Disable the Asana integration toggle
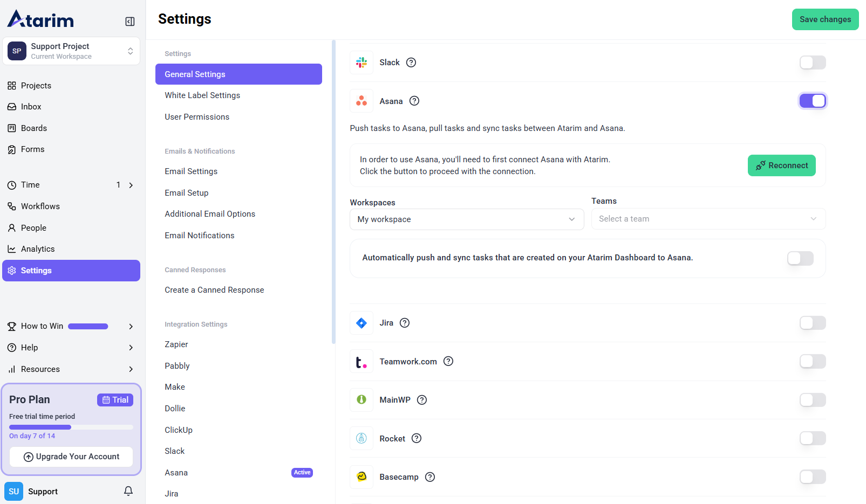866x504 pixels. pos(812,101)
